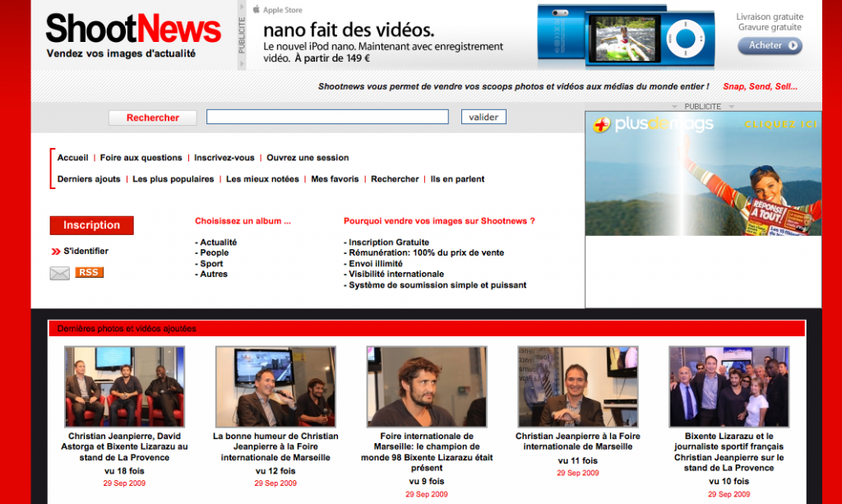Click the 'Inscription Gratuite' text
Image resolution: width=842 pixels, height=504 pixels.
[389, 243]
